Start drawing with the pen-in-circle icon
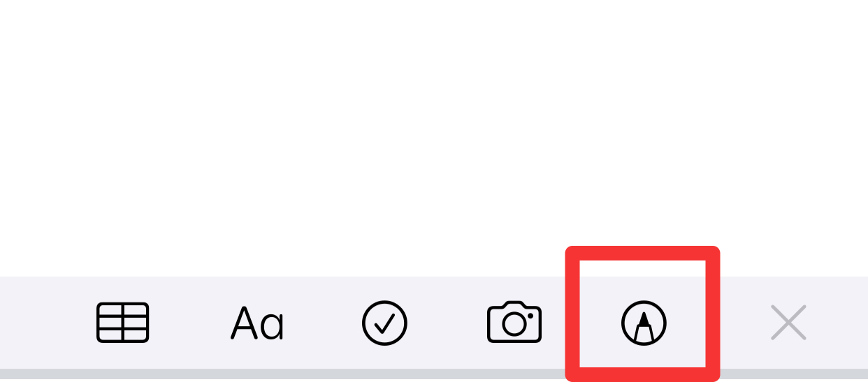The width and height of the screenshot is (868, 382). point(644,323)
